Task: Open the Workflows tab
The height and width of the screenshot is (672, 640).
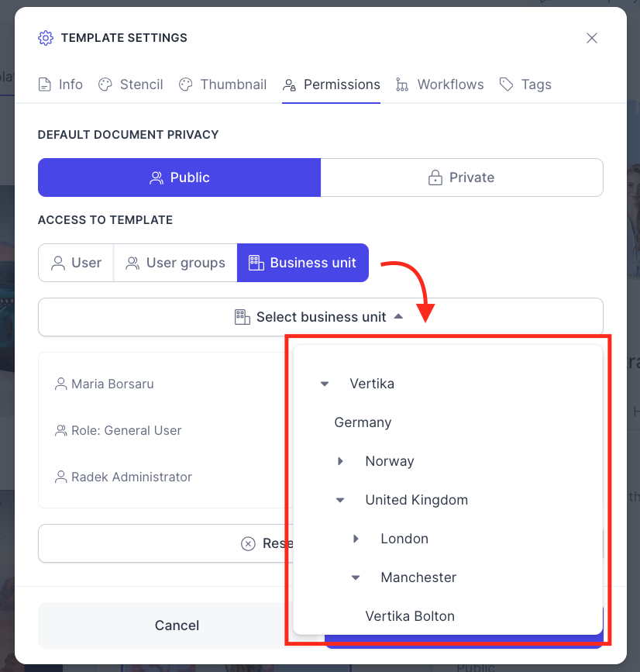Action: [x=440, y=84]
